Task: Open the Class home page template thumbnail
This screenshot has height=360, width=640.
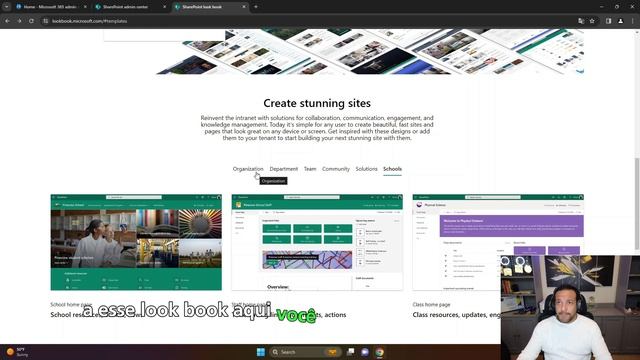Action: [498, 242]
